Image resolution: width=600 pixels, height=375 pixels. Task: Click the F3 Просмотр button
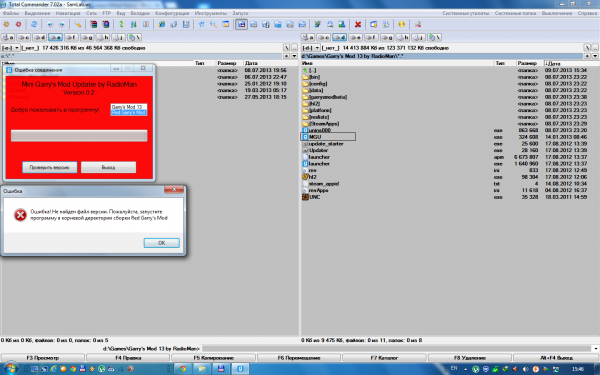(42, 358)
